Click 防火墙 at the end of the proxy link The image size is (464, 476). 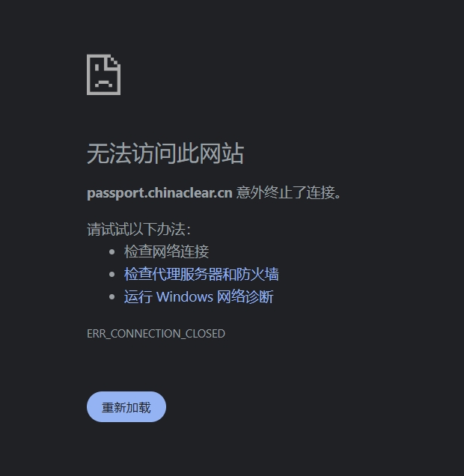257,274
